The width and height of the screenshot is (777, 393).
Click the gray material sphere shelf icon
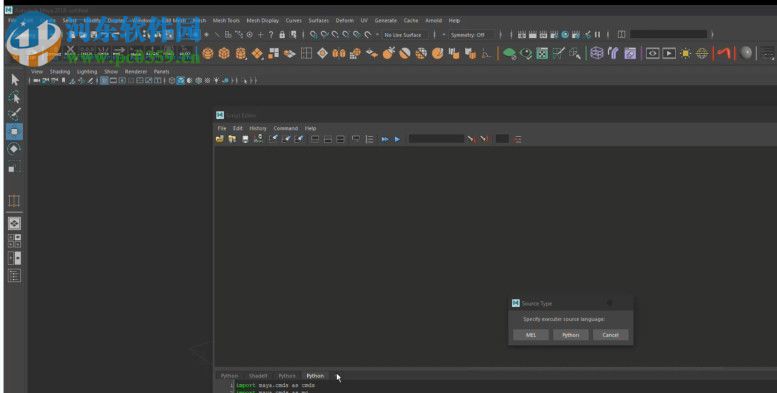pyautogui.click(x=746, y=53)
